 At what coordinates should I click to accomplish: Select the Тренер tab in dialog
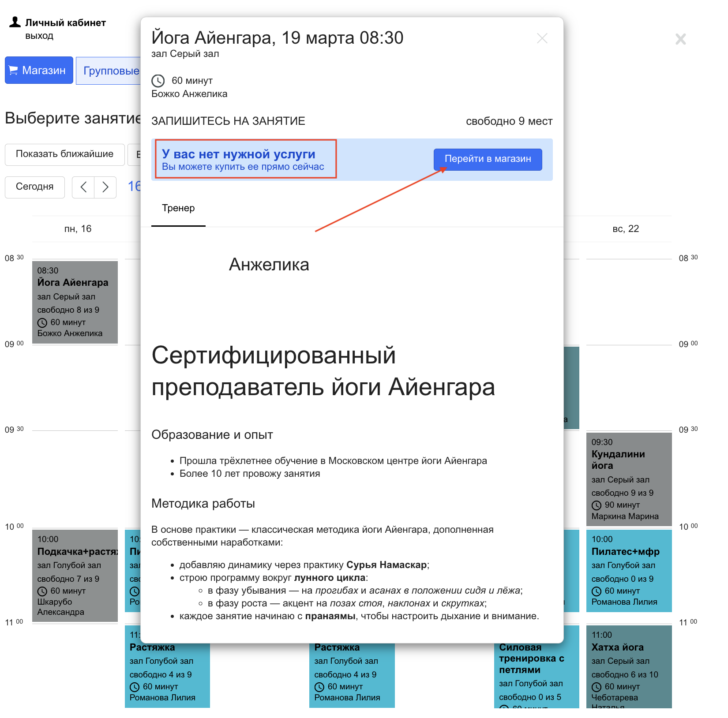tap(178, 208)
